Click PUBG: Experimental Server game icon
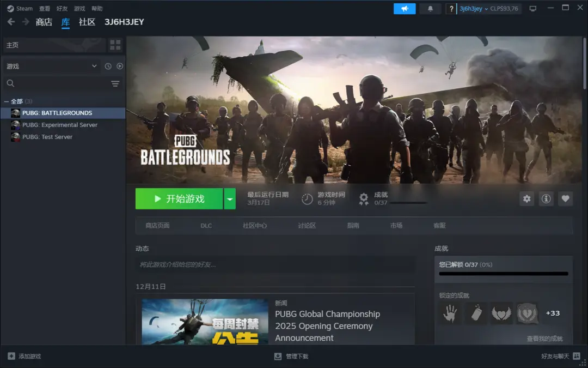 coord(15,125)
